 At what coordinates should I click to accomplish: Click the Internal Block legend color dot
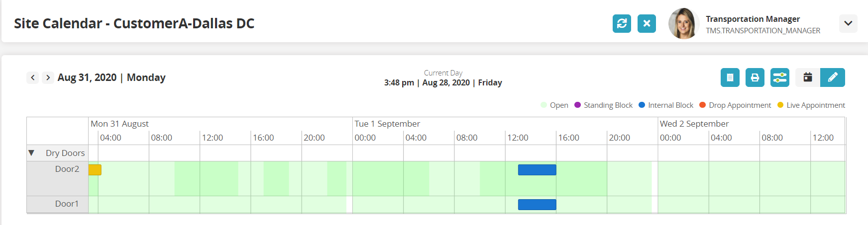642,105
